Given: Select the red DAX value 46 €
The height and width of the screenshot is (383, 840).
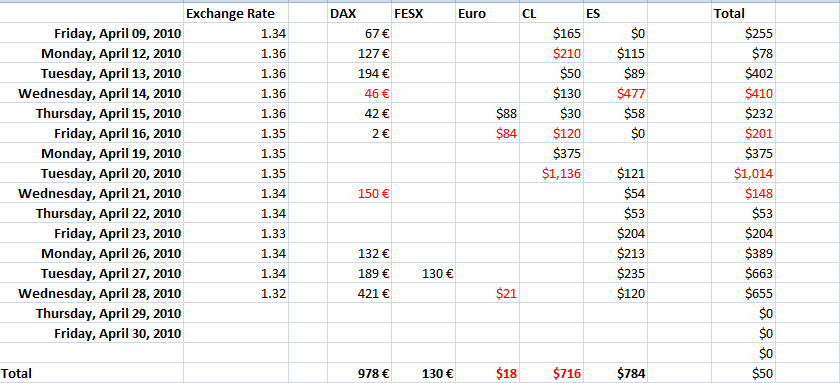Looking at the screenshot, I should [358, 94].
